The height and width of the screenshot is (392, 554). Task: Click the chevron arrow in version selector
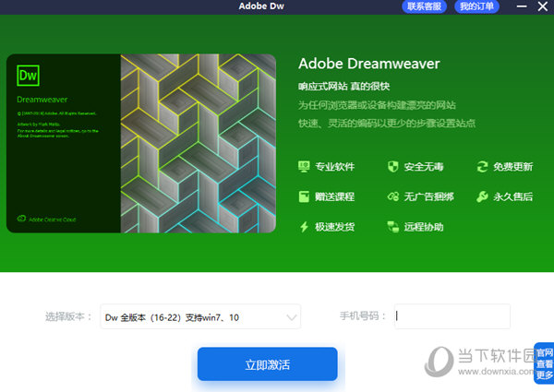[292, 317]
